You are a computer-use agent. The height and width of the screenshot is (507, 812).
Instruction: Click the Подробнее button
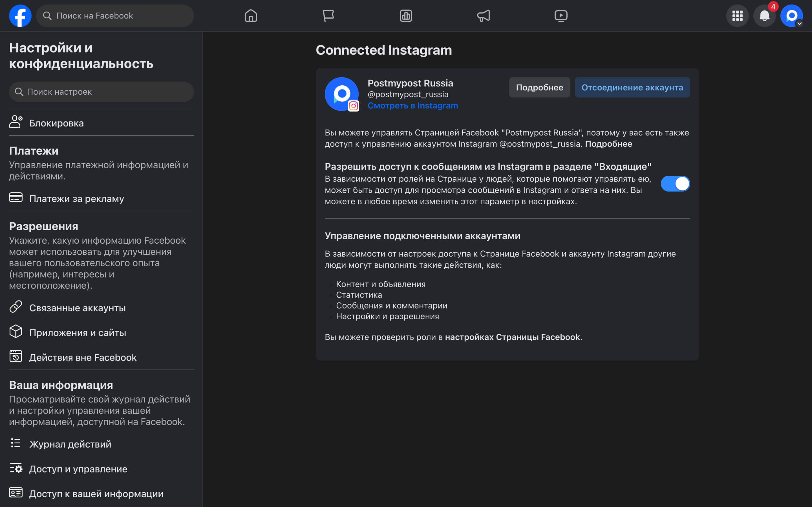[x=539, y=88]
